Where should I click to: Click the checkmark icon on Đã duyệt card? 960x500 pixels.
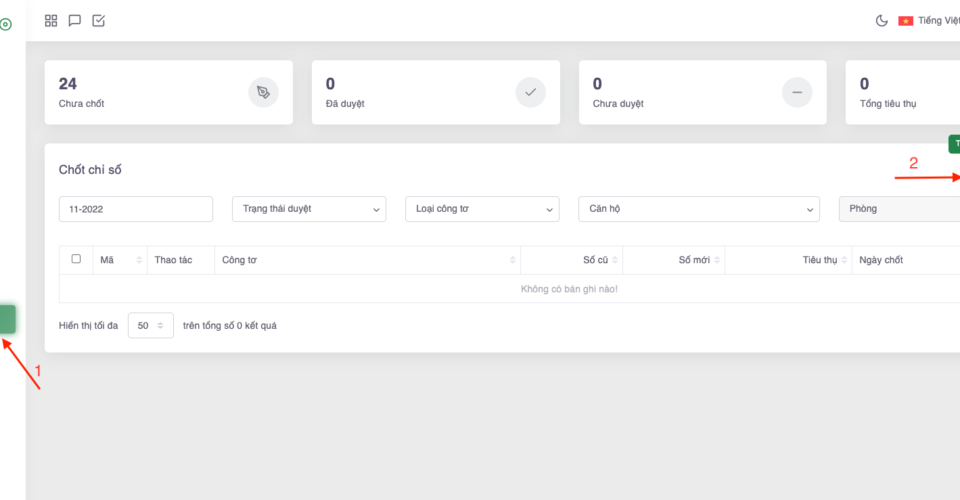[530, 92]
